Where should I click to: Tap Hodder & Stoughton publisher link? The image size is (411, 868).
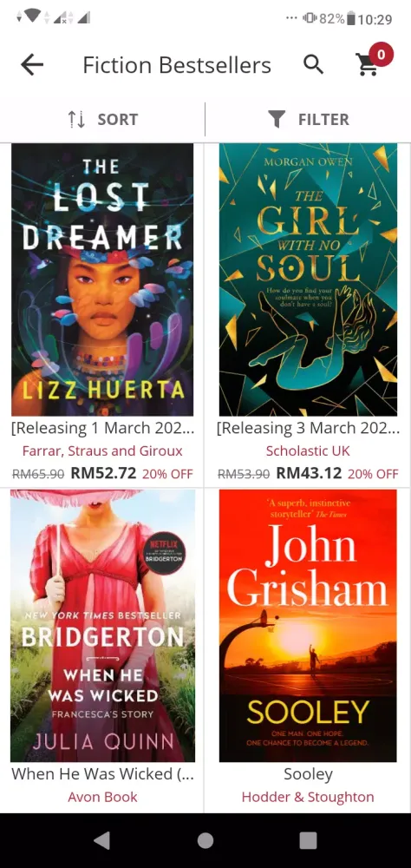308,797
